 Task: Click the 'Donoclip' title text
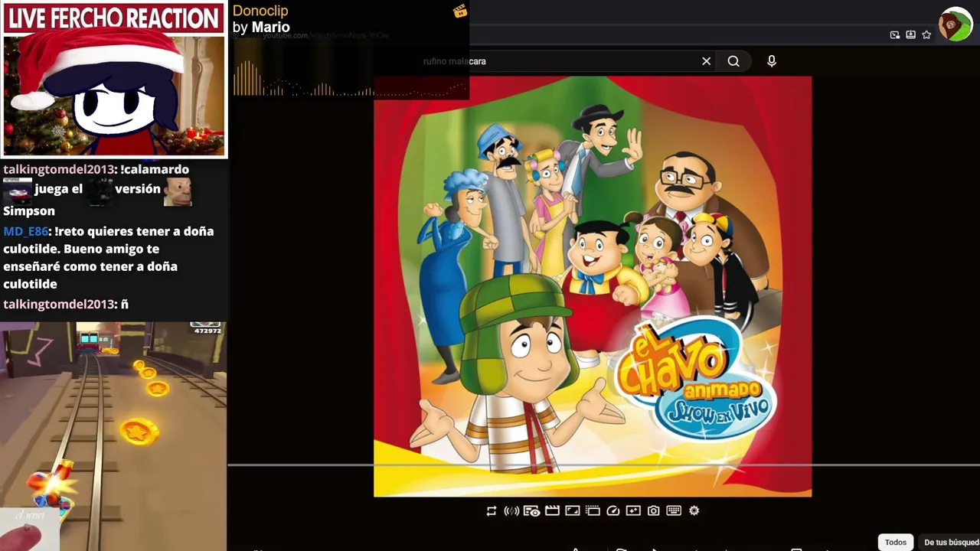pyautogui.click(x=260, y=11)
